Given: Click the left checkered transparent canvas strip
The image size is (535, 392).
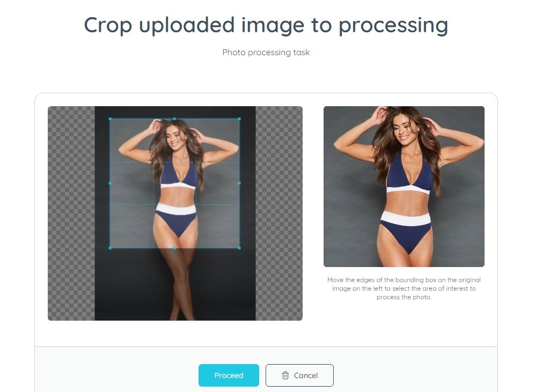Looking at the screenshot, I should coord(71,213).
